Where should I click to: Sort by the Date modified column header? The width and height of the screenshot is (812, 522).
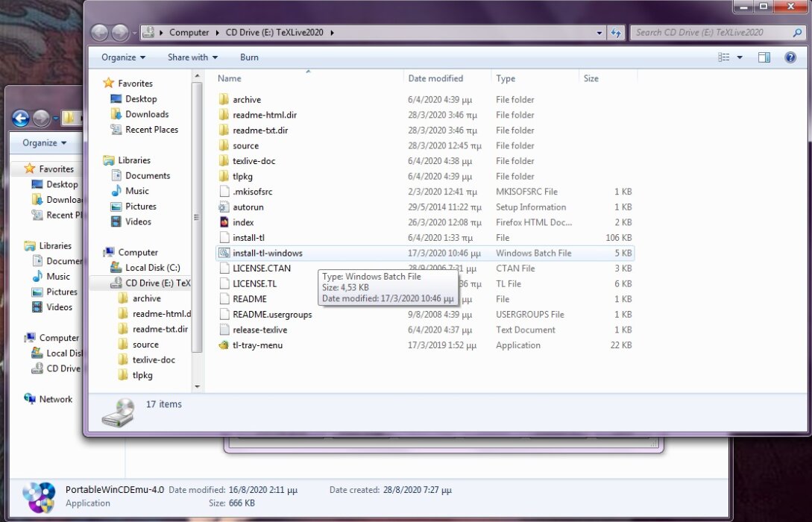coord(447,78)
